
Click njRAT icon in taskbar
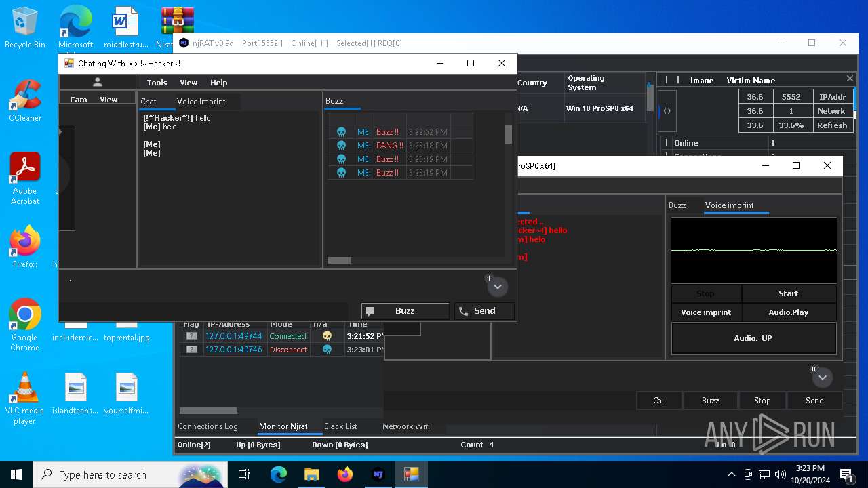pos(378,474)
